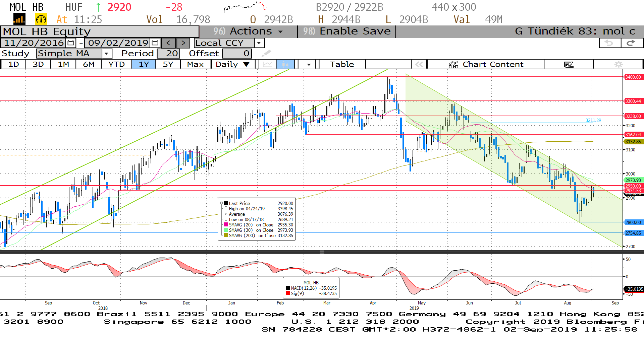Click the SMAVG (20) magenta legend swatch
Screen dimensions: 644x348
(226, 225)
